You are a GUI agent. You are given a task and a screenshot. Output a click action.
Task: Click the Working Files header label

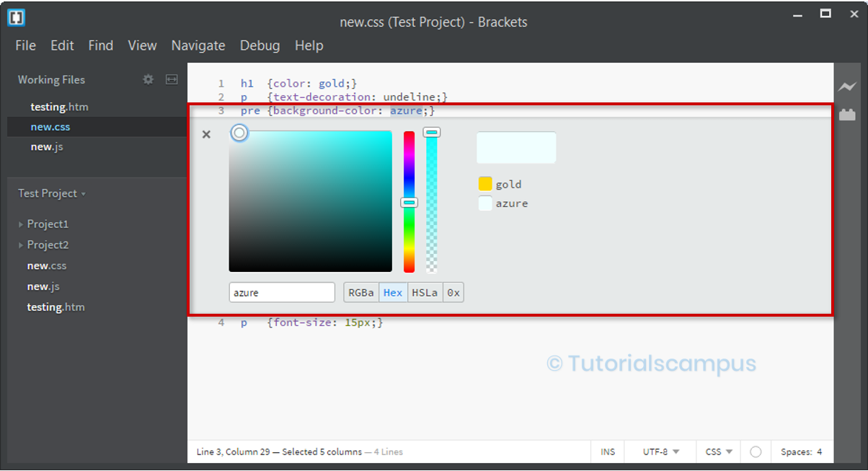(51, 79)
